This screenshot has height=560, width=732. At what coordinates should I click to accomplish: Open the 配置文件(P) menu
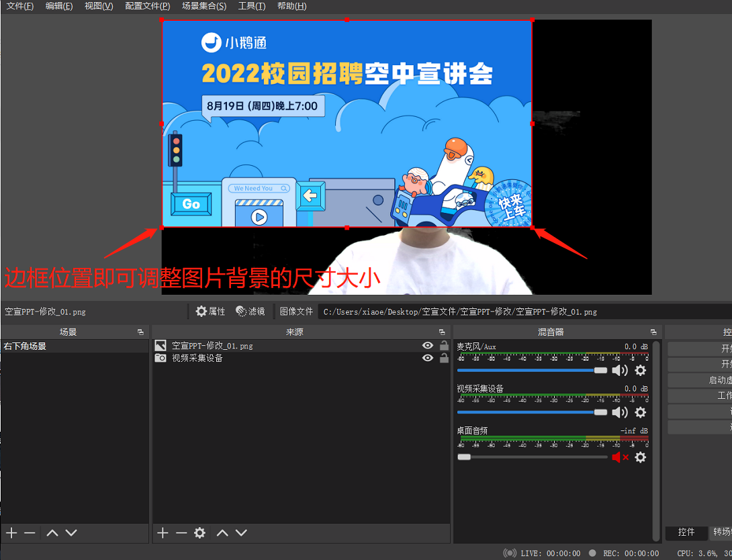pos(148,6)
